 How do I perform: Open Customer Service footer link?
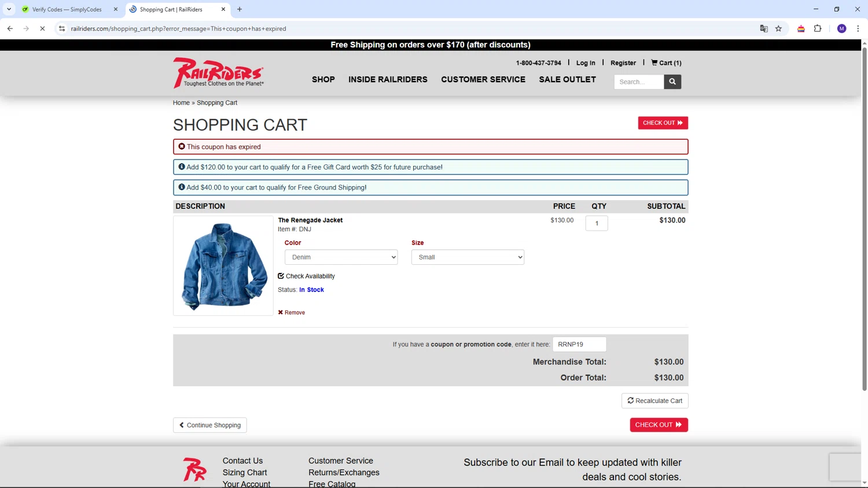341,461
